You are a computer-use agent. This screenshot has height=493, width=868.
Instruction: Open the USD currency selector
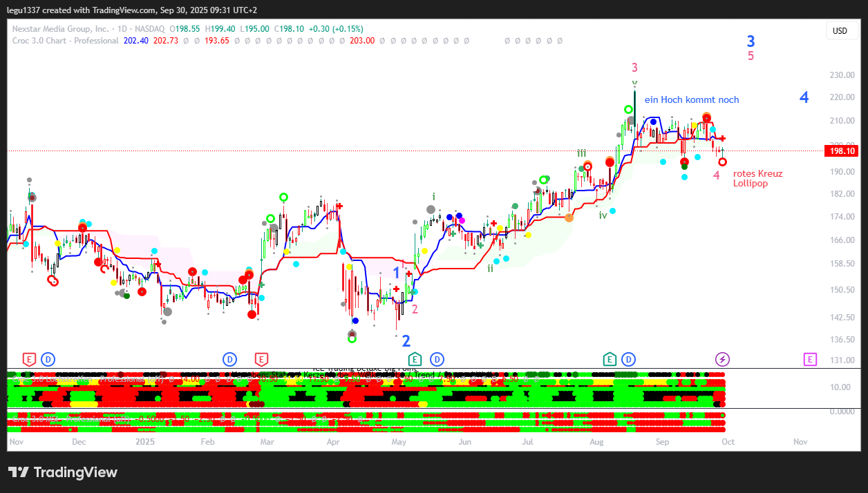[x=840, y=31]
